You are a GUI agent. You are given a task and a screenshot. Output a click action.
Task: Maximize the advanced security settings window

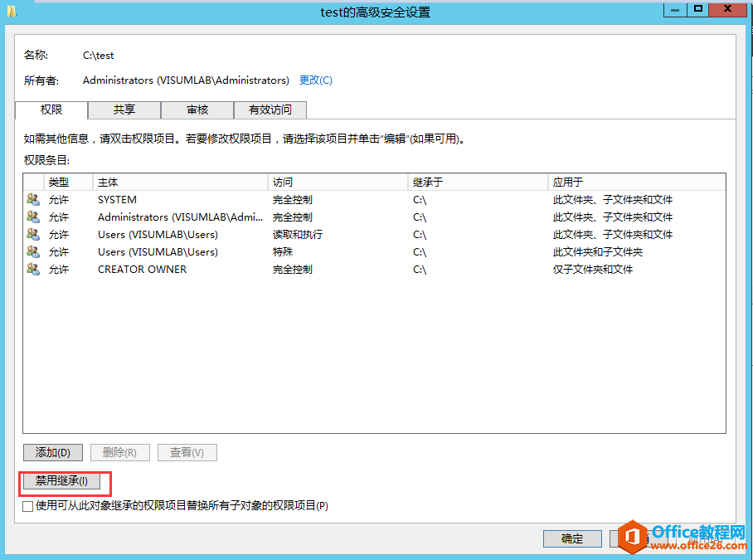coord(697,9)
